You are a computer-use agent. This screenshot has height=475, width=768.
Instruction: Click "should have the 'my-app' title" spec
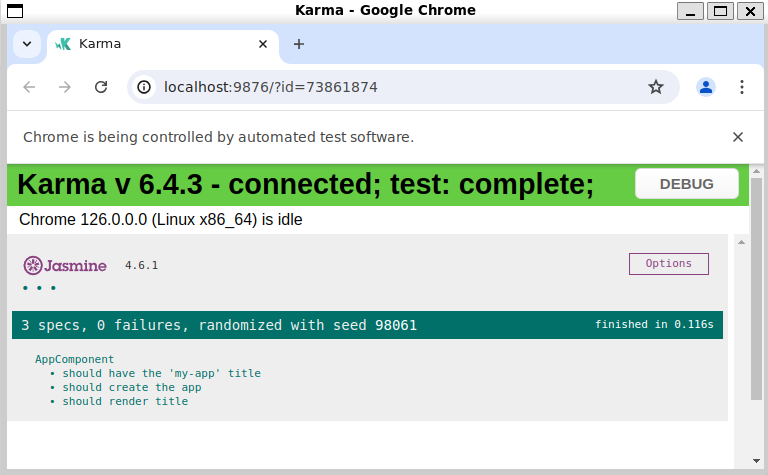pos(161,373)
